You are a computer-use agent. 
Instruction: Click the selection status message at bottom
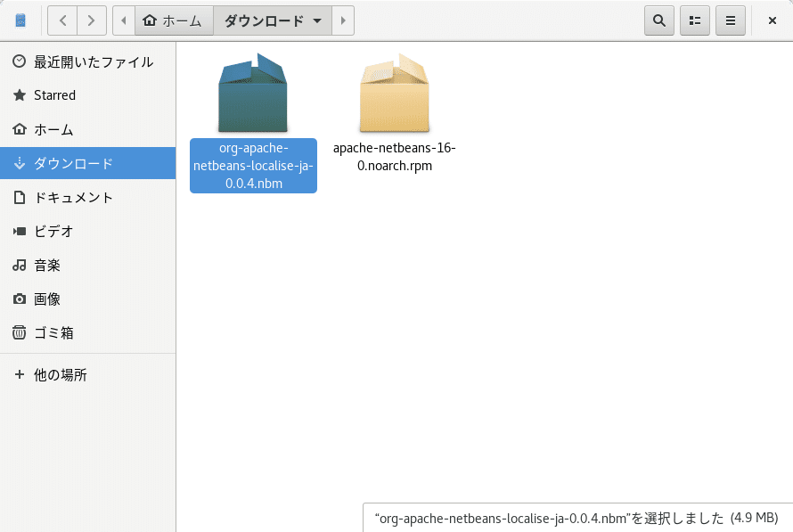(576, 518)
